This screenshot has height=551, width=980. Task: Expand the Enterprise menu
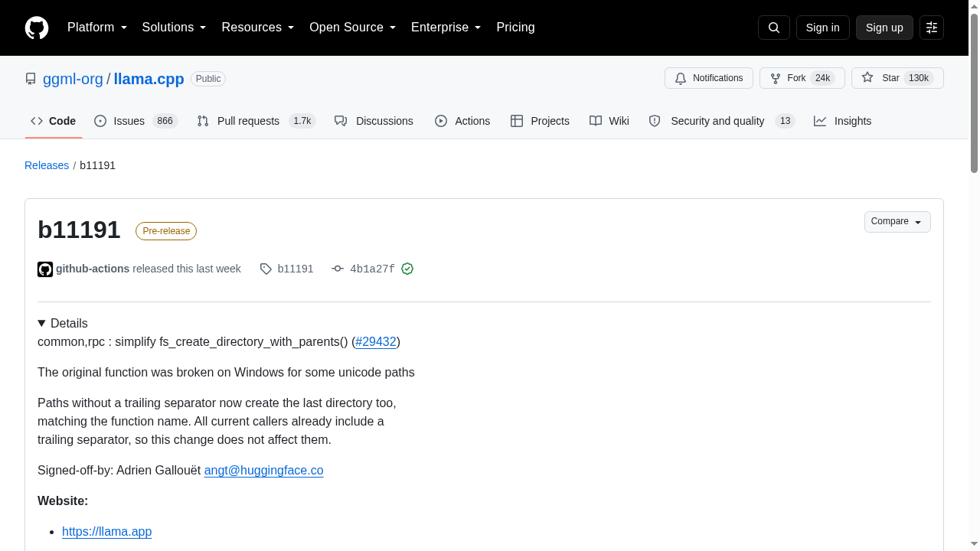click(446, 28)
